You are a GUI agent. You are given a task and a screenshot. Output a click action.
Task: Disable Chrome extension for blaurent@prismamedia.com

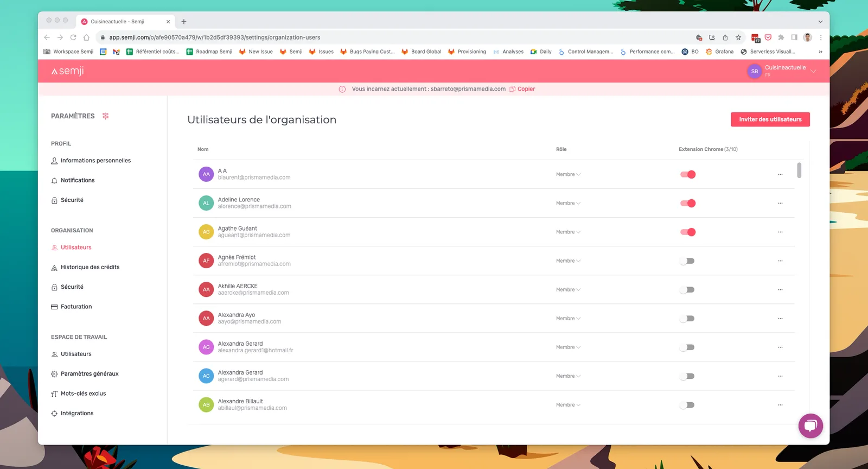point(688,174)
